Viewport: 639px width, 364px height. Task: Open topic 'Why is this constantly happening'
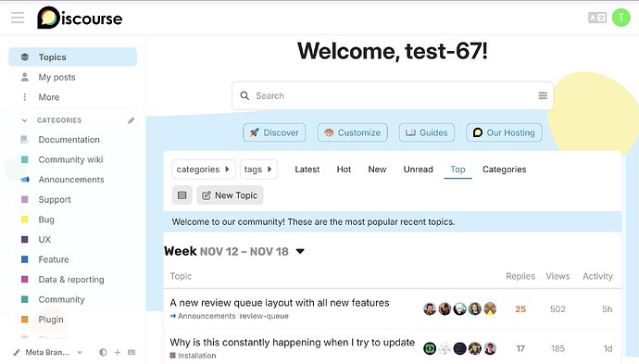point(293,343)
